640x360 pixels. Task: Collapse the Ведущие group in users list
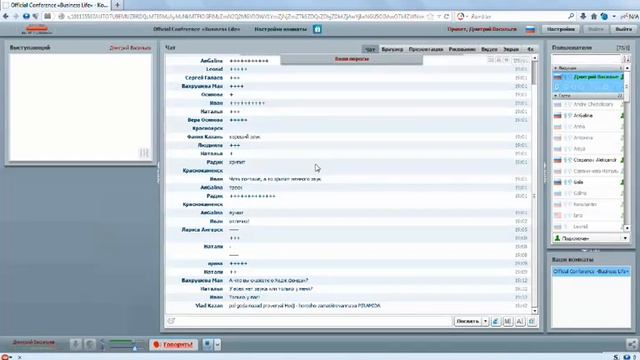click(x=556, y=68)
